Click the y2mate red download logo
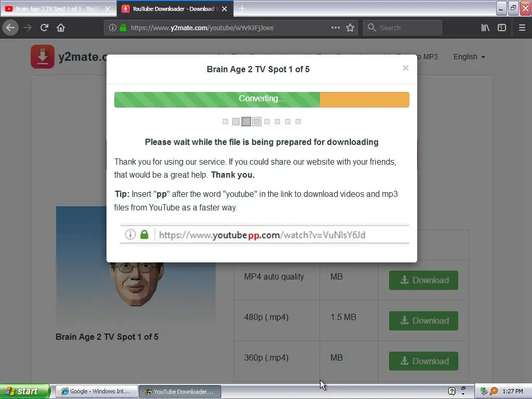Screen dimensions: 532x399 pos(43,56)
